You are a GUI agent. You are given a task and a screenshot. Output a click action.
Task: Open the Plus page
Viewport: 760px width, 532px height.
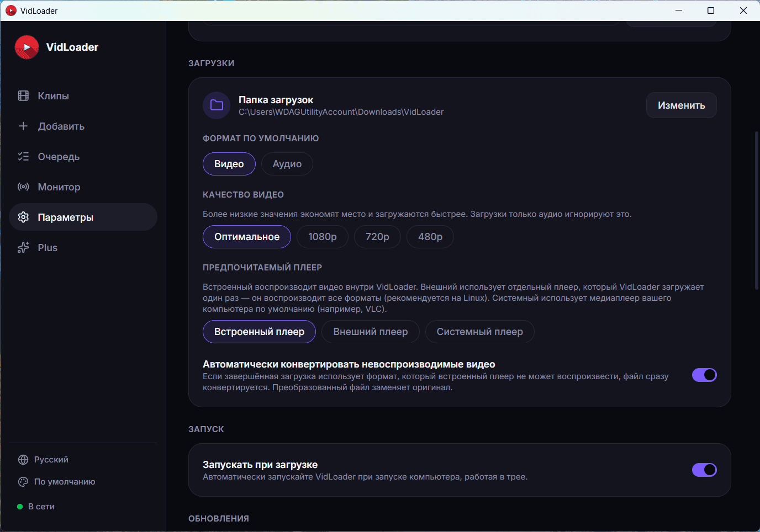[83, 248]
